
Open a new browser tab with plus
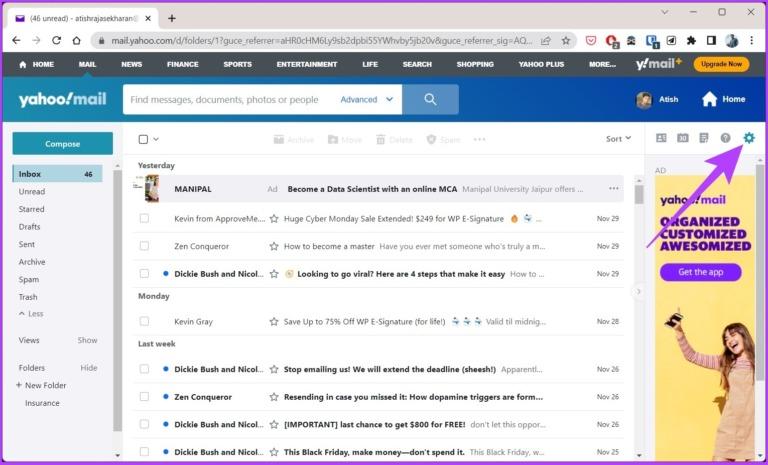[x=171, y=18]
